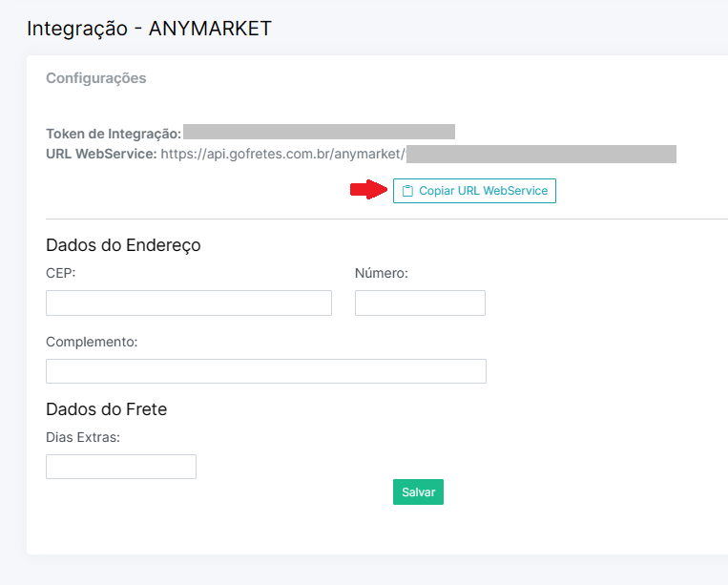
Task: Click the Complemento: label
Action: click(x=92, y=342)
